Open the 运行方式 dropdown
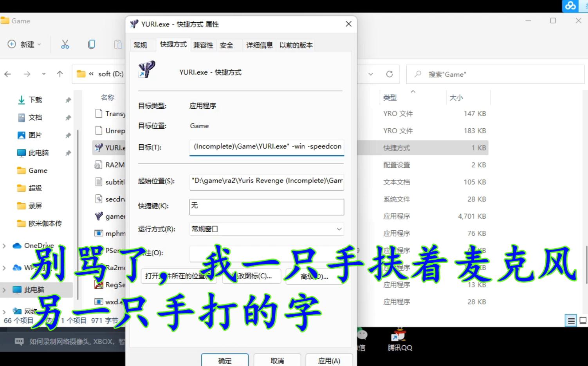Image resolution: width=588 pixels, height=366 pixels. click(x=267, y=229)
